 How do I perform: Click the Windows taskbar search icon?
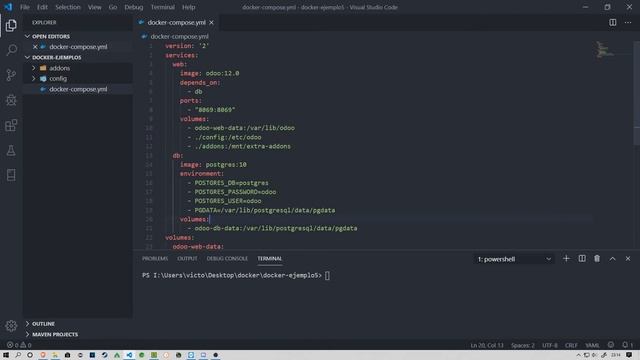click(18, 355)
